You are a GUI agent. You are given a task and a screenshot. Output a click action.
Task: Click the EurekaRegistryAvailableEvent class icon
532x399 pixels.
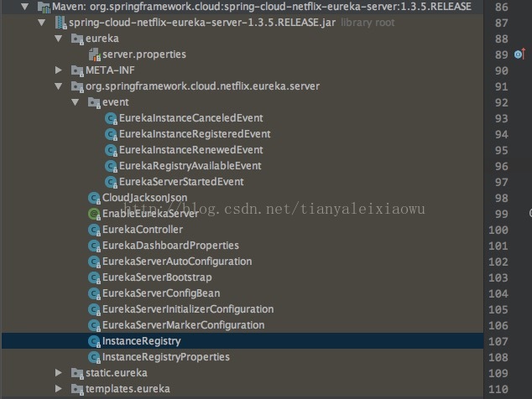tap(111, 166)
